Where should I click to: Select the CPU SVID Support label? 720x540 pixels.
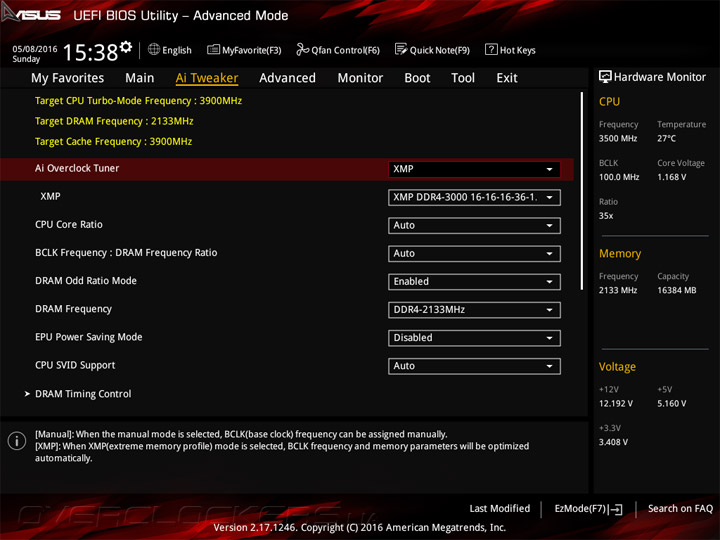click(75, 366)
